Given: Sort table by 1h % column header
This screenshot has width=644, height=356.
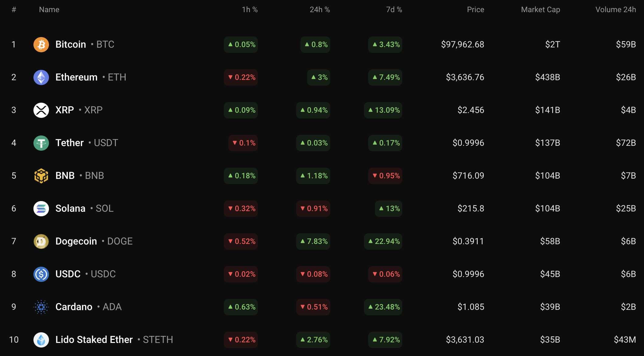Looking at the screenshot, I should click(x=250, y=10).
